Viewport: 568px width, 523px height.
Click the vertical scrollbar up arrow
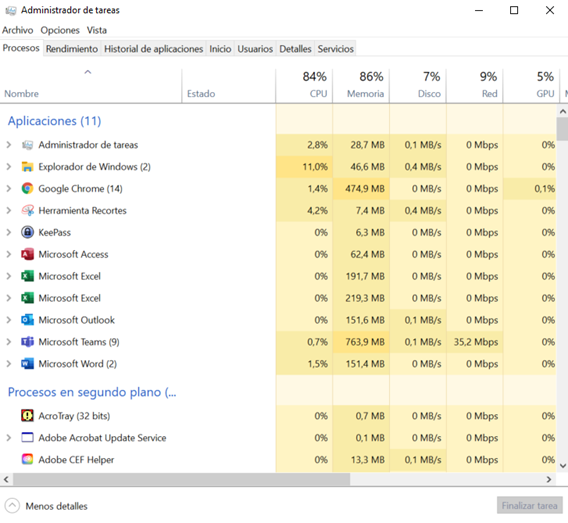point(563,112)
